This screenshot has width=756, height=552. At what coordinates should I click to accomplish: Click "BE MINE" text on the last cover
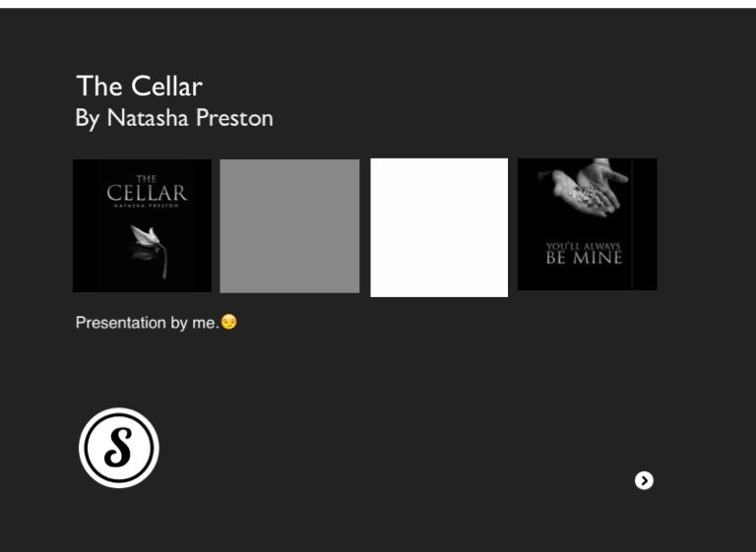(585, 258)
